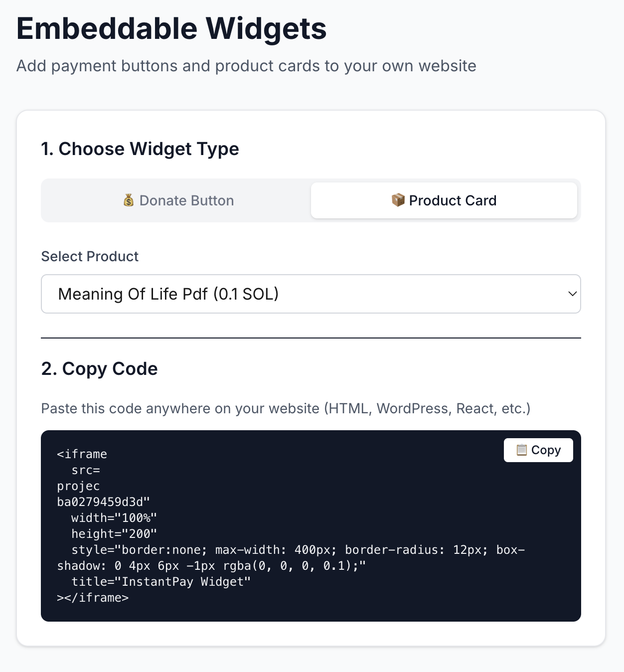The height and width of the screenshot is (672, 624).
Task: Click the clipboard icon in the Copy button
Action: coord(521,450)
